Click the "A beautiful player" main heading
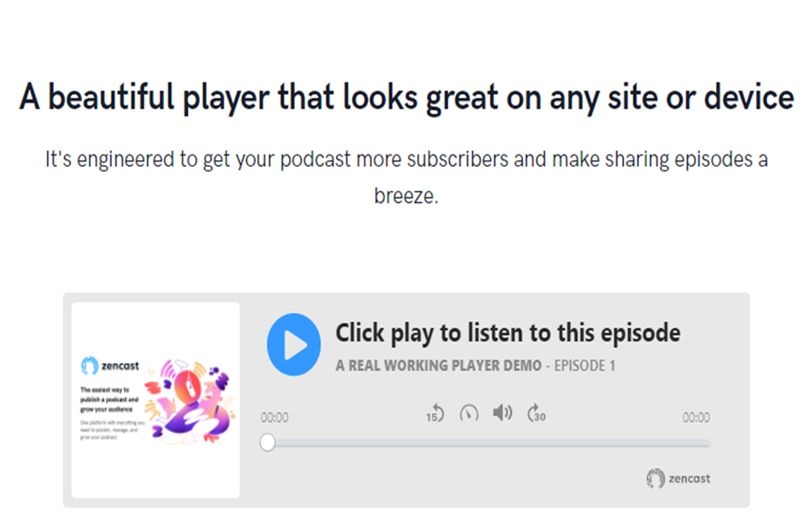 coord(406,98)
